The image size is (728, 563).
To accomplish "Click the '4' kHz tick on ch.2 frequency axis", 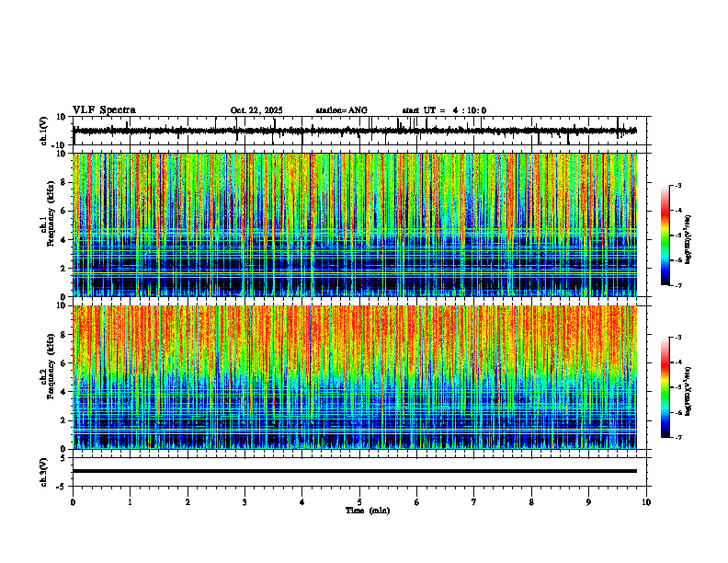I will [x=63, y=392].
